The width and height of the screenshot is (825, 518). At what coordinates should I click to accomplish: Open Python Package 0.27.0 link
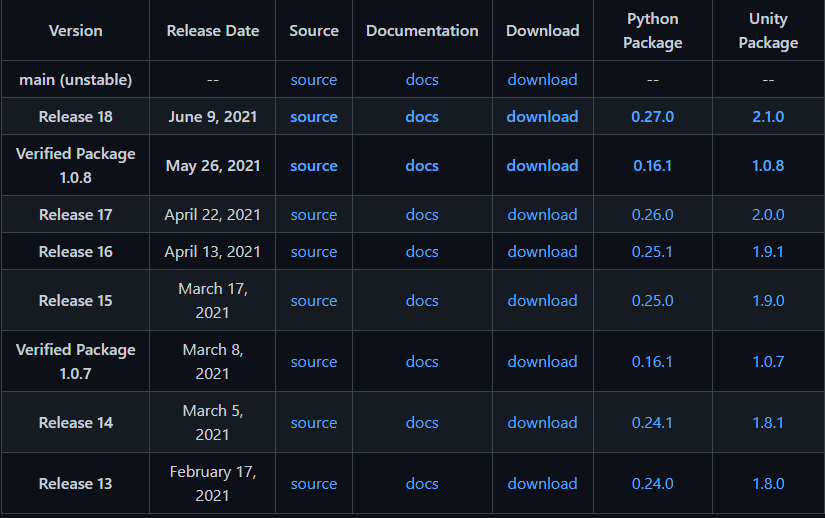[652, 116]
